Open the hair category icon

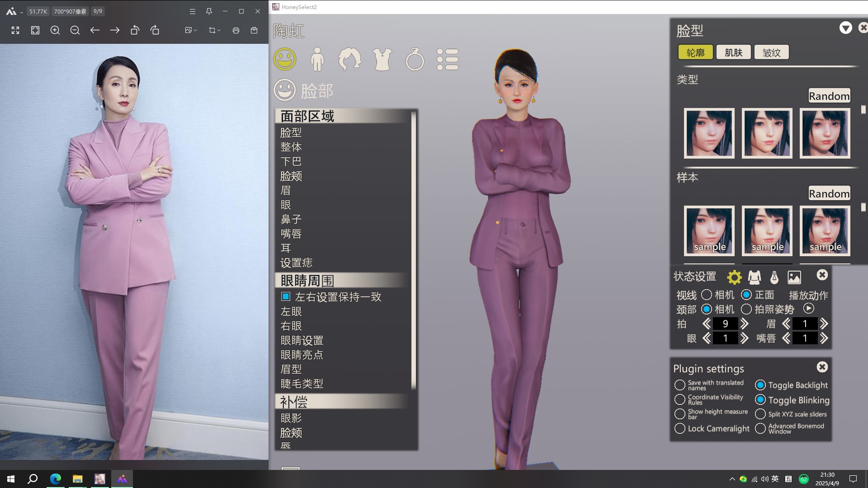[349, 60]
